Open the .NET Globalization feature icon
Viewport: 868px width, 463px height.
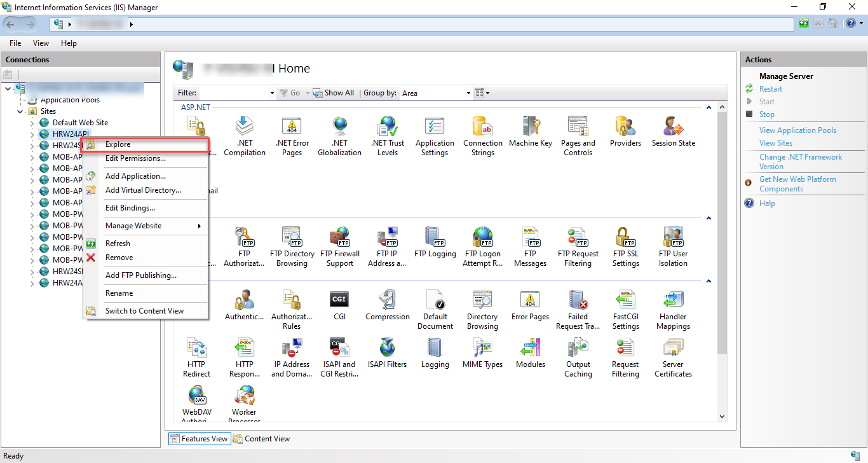click(x=339, y=130)
